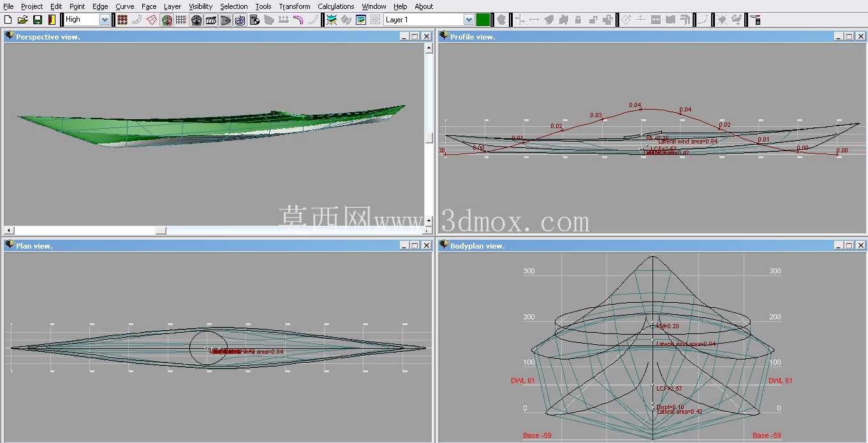Open the Transform menu

click(x=295, y=6)
